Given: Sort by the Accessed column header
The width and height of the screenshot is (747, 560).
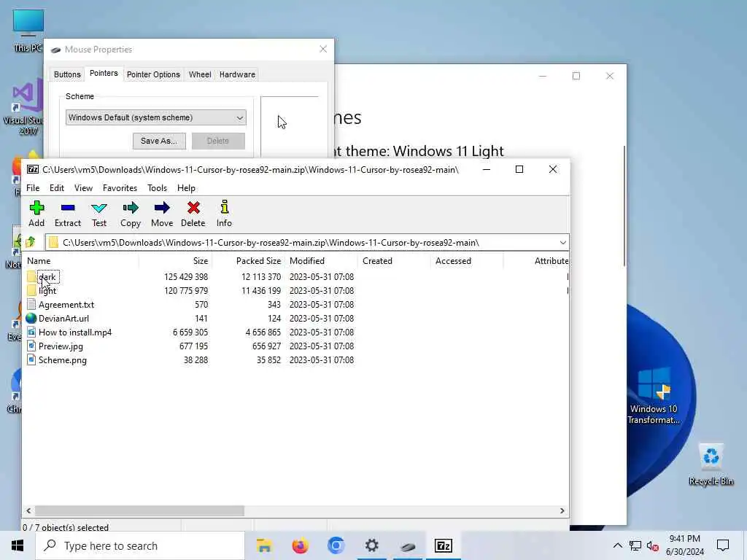Looking at the screenshot, I should 467,261.
